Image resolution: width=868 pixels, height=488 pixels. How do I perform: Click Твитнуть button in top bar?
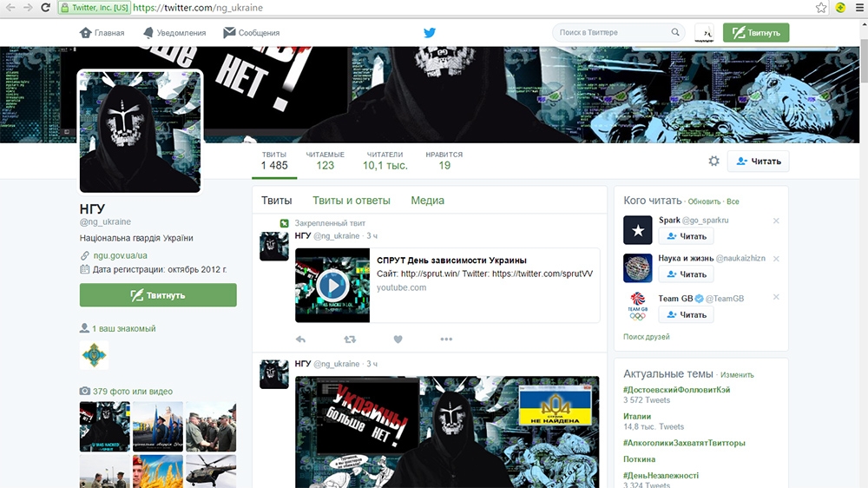tap(756, 33)
